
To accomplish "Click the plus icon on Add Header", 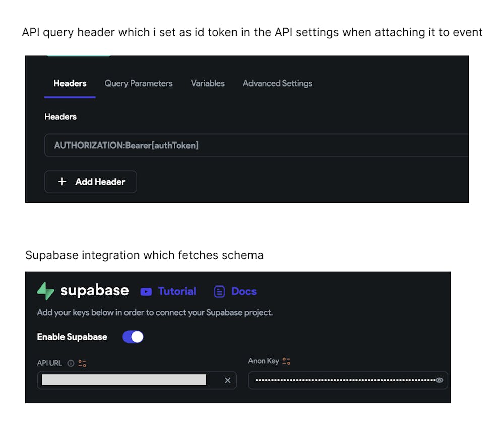I will coord(62,182).
